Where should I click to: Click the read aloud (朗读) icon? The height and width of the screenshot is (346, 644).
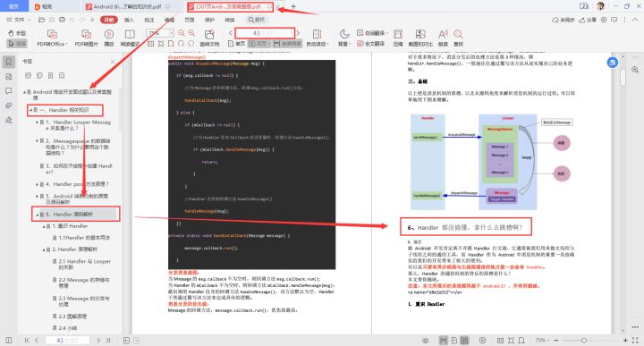click(443, 38)
